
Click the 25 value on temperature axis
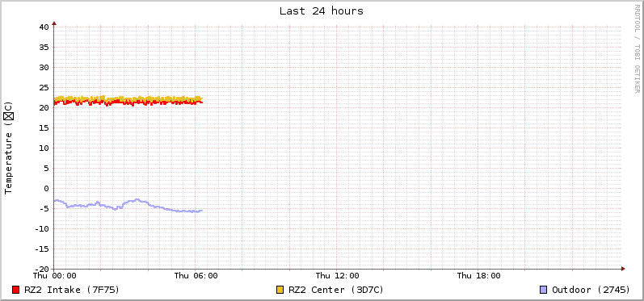(44, 87)
